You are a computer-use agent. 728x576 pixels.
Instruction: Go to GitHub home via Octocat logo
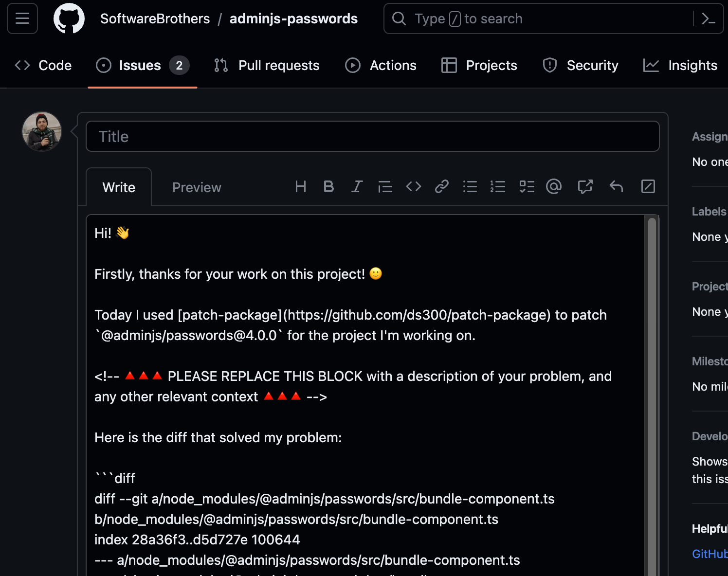[69, 18]
